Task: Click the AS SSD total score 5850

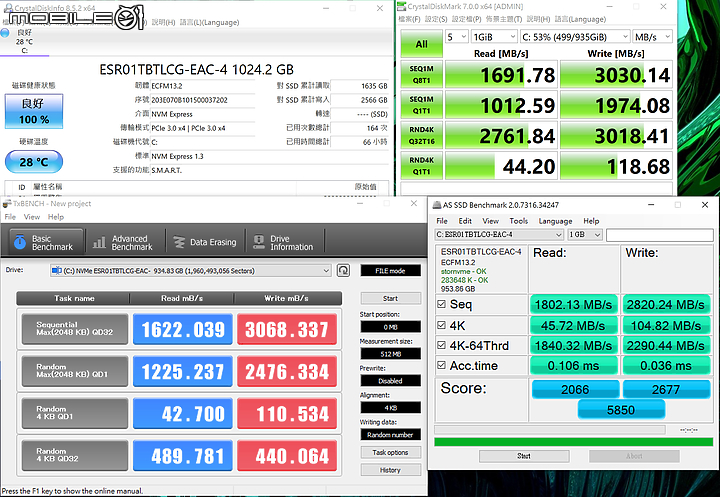Action: pos(621,410)
